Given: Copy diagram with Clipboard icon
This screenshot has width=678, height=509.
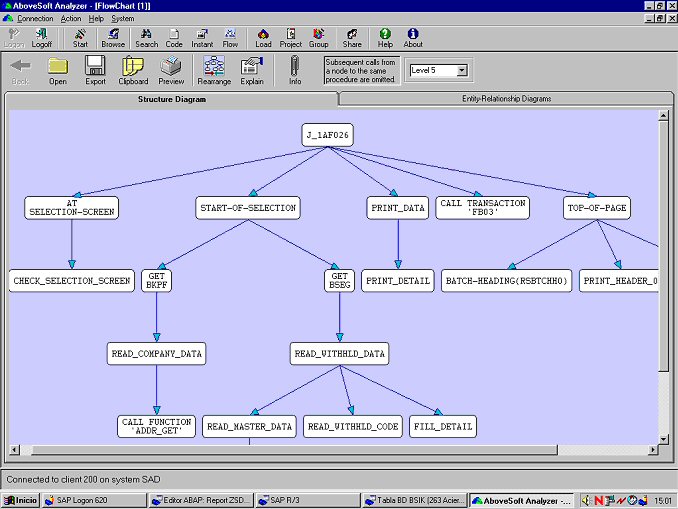Looking at the screenshot, I should (x=133, y=70).
